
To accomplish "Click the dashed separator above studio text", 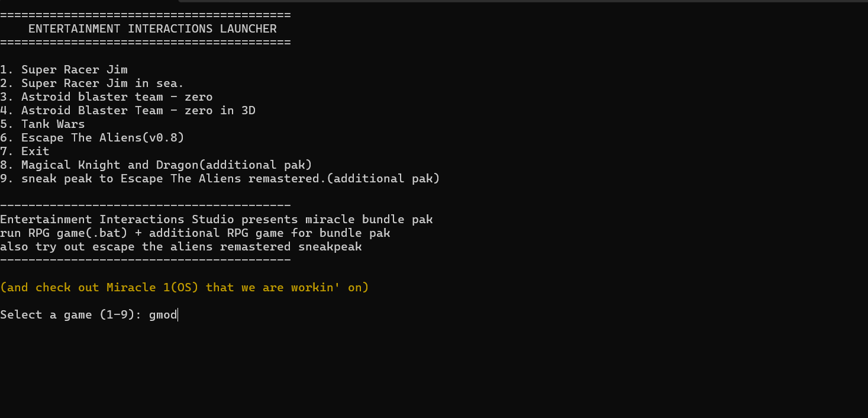I will [x=146, y=205].
